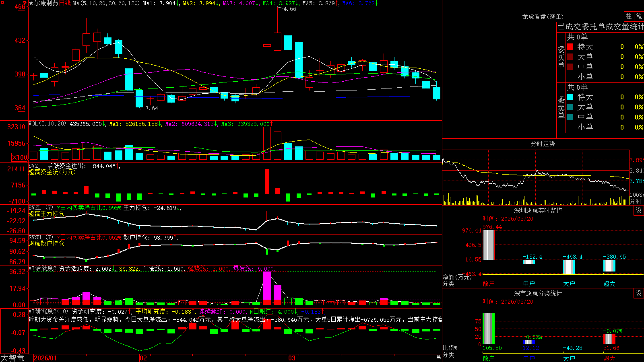This screenshot has height=362, width=644.
Task: Click the red 特大 buy order swatch
Action: pos(570,47)
